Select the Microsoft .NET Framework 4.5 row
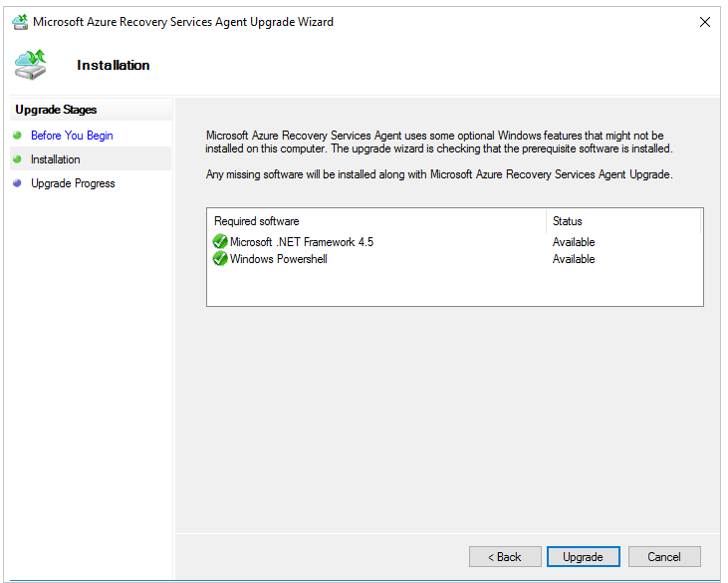This screenshot has width=728, height=583. click(x=455, y=242)
